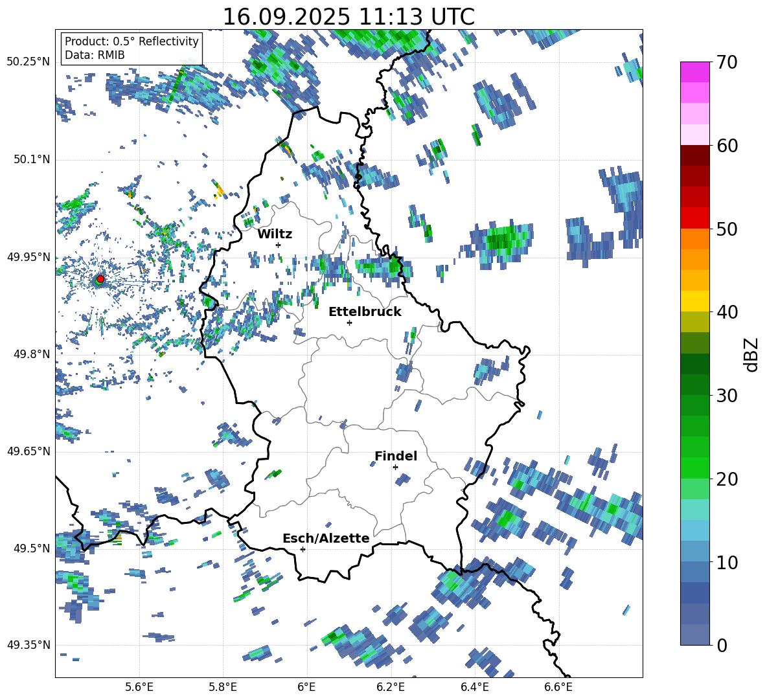Click the 49.5°N latitude label
Image resolution: width=767 pixels, height=700 pixels.
31,548
